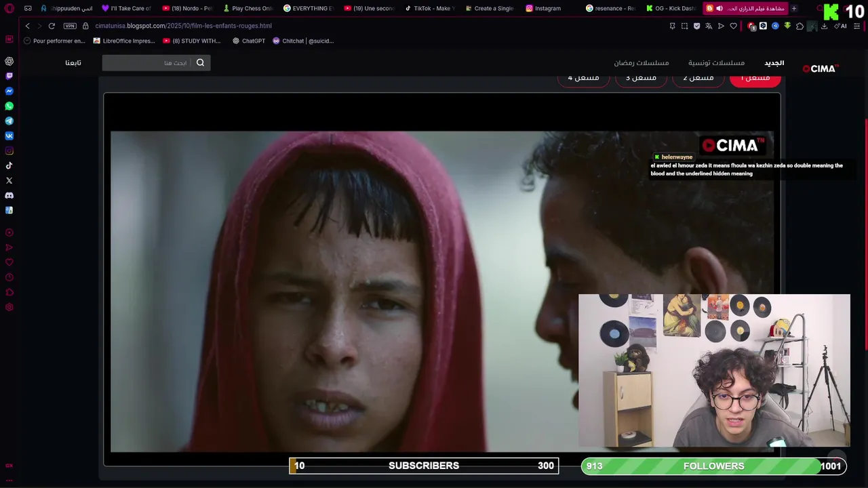Open the extensions puzzle icon in toolbar
The height and width of the screenshot is (488, 868).
800,26
